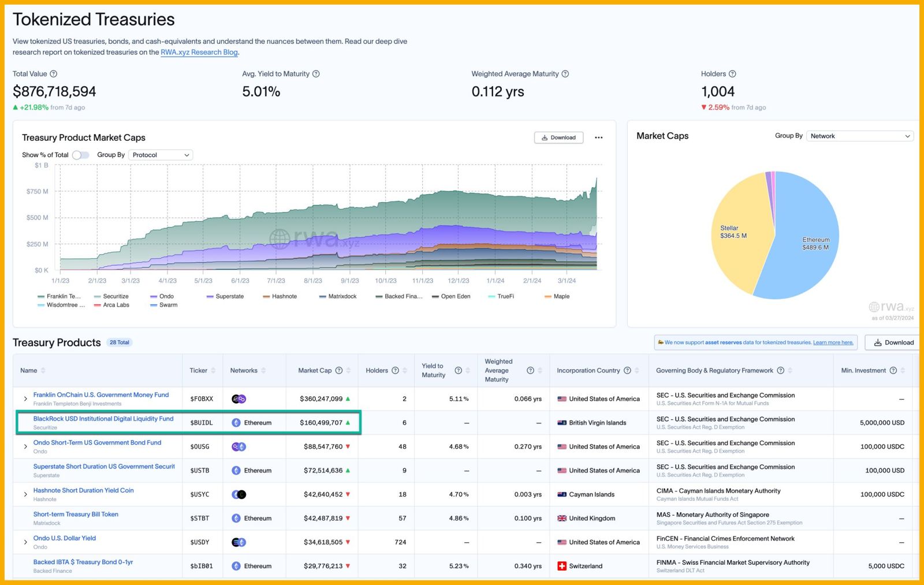Sort by Weighted Average Maturity column arrows
Image resolution: width=924 pixels, height=585 pixels.
540,371
